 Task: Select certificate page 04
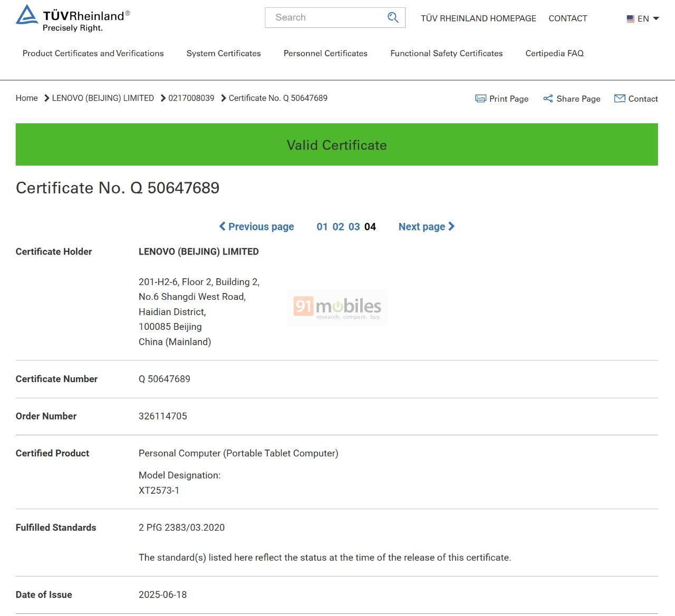[x=370, y=227]
